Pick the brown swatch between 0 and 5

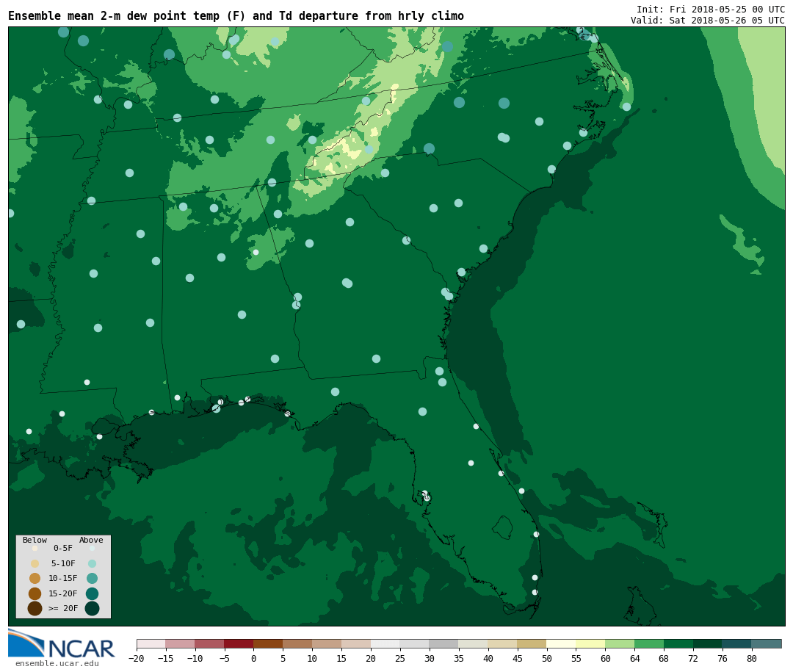pyautogui.click(x=268, y=644)
